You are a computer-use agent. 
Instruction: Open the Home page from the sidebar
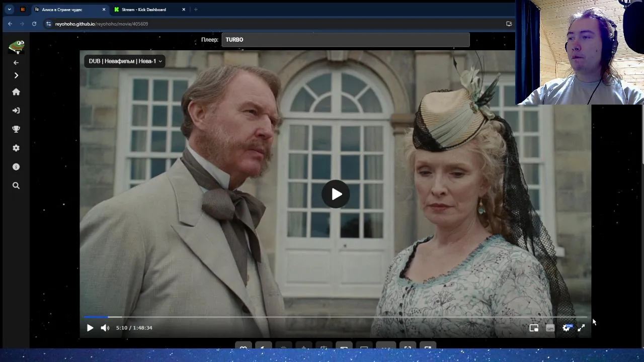[x=16, y=92]
